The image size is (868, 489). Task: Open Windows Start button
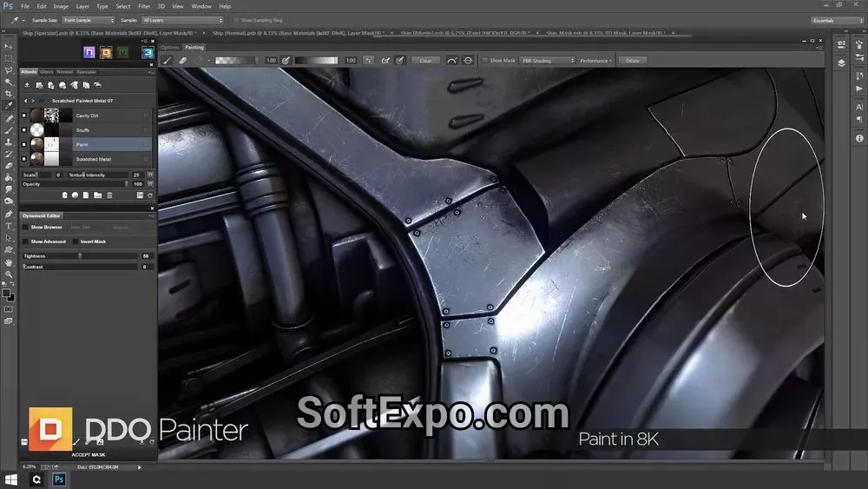(x=10, y=479)
